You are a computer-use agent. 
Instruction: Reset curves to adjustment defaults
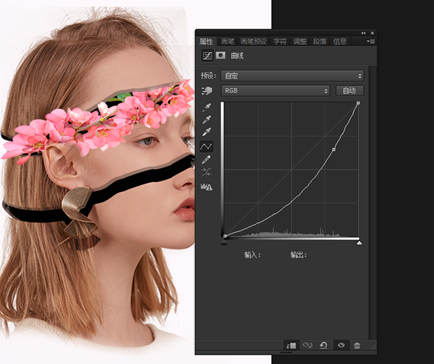[323, 345]
